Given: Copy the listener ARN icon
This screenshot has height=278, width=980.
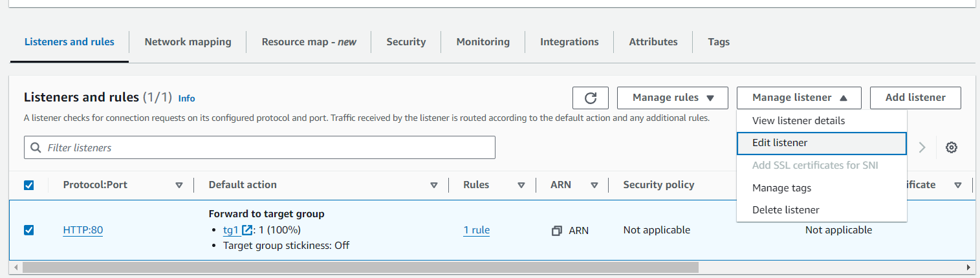Looking at the screenshot, I should point(556,230).
